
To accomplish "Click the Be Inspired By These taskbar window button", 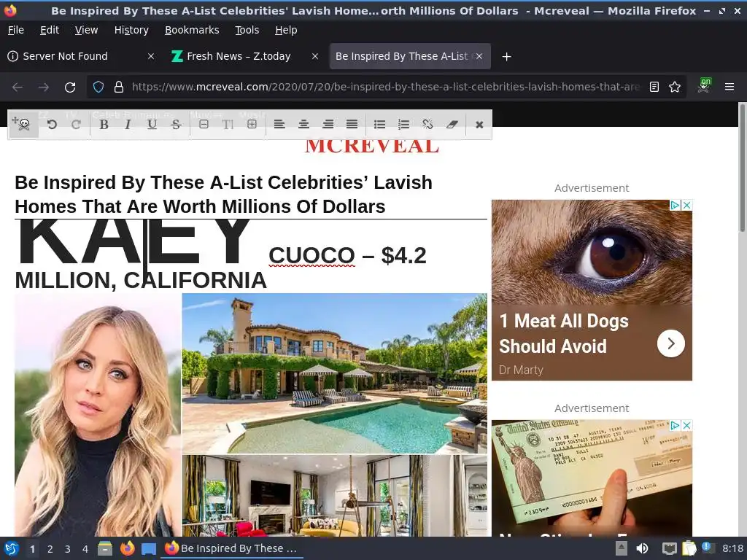I will pyautogui.click(x=231, y=548).
